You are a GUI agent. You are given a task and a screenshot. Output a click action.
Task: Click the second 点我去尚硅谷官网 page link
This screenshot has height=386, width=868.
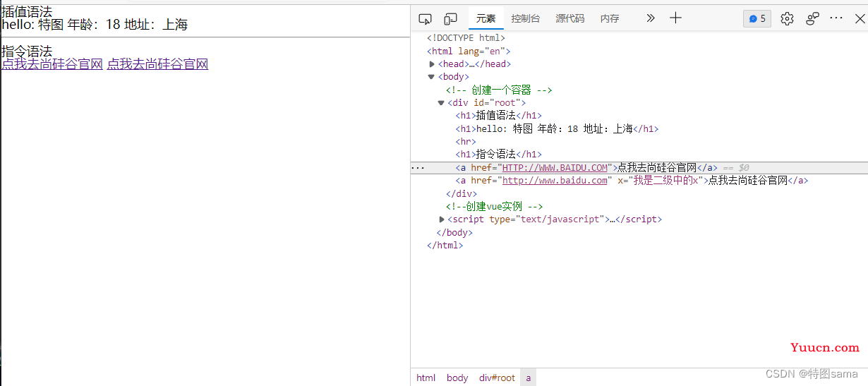coord(157,64)
